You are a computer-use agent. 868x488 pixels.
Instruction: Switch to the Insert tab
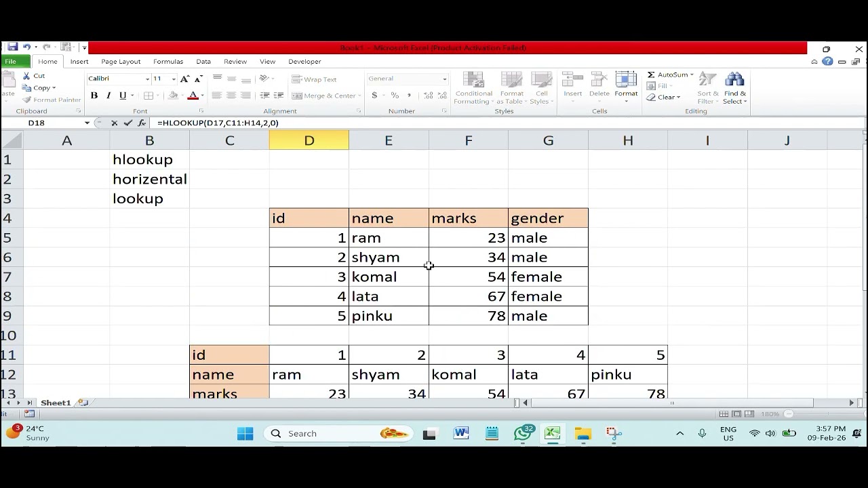79,62
